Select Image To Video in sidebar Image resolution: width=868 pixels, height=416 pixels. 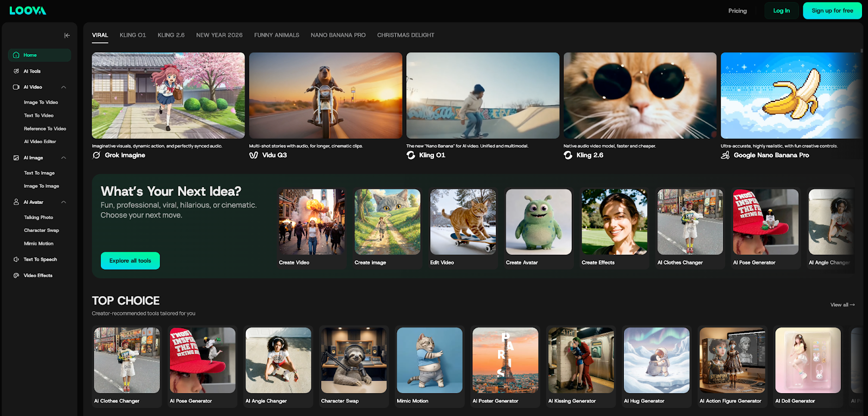[41, 103]
